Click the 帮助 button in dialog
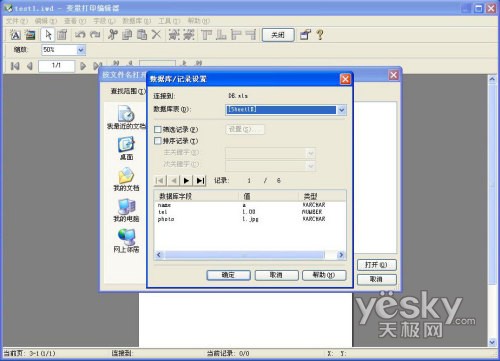 point(324,275)
